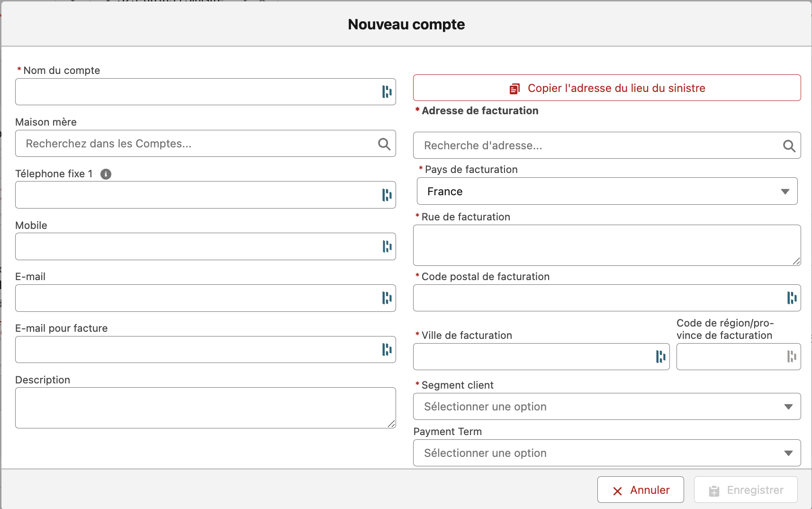This screenshot has height=509, width=812.
Task: Focus the E-mail input field
Action: tap(206, 298)
